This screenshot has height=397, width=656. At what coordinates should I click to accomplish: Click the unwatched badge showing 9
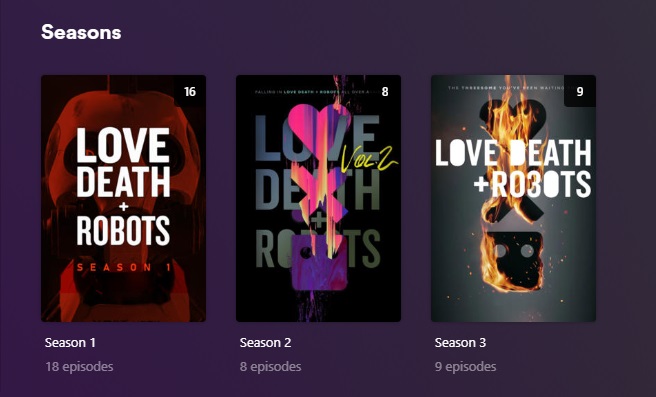coord(580,91)
